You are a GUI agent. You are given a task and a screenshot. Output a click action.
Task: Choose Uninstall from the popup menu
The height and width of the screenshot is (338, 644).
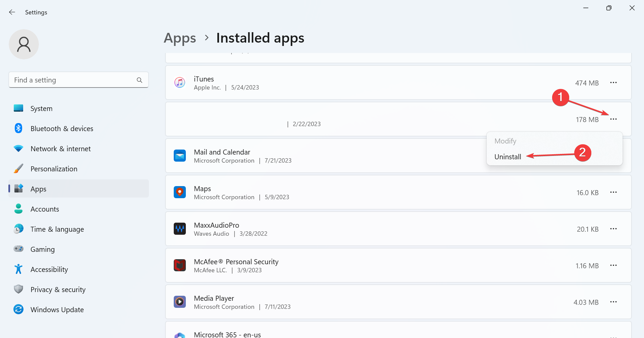pos(508,157)
